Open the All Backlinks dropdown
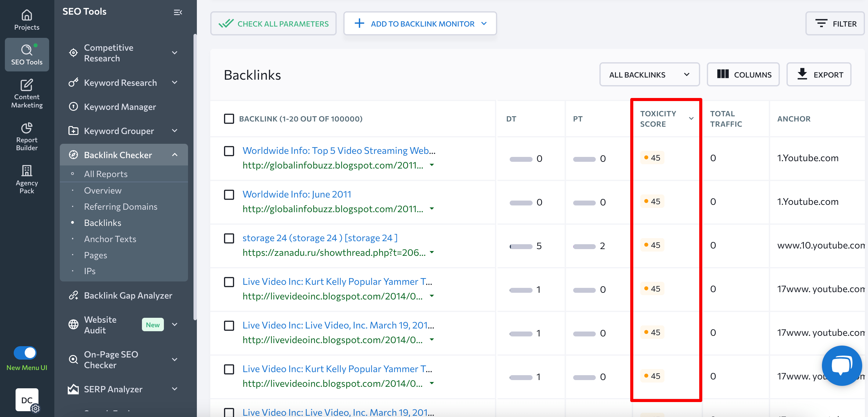 coord(649,74)
